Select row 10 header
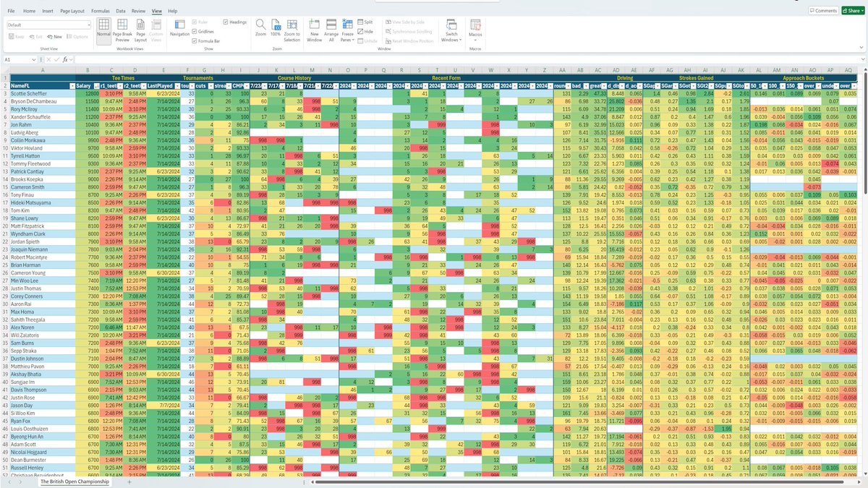The image size is (868, 488). click(x=5, y=149)
